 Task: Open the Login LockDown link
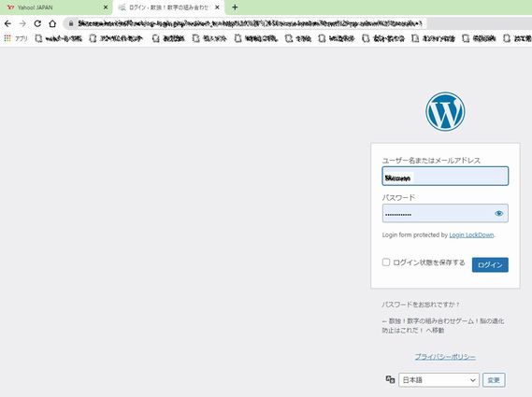pos(471,235)
